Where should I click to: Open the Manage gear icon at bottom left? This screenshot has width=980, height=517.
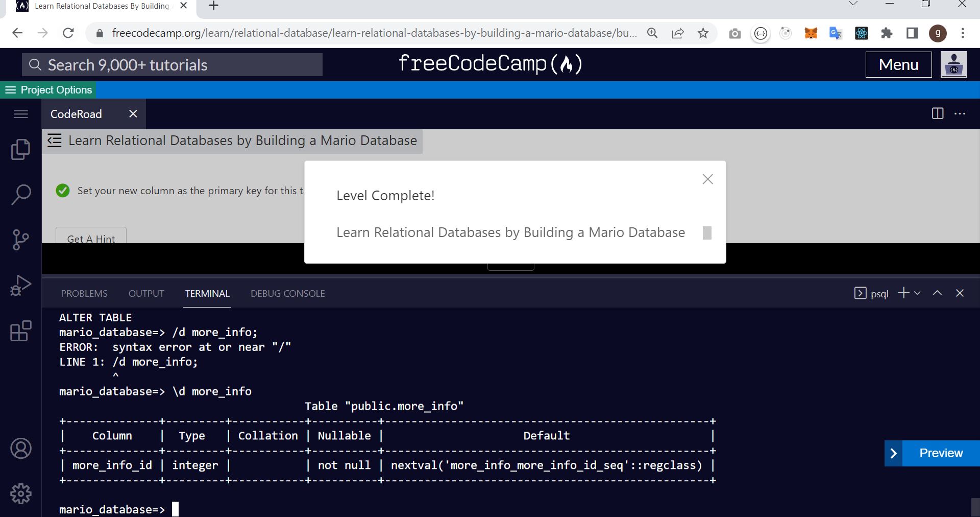tap(20, 494)
